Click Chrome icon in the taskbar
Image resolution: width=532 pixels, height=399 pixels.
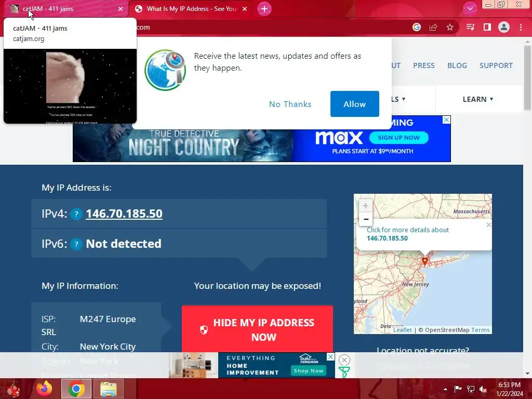coord(76,389)
